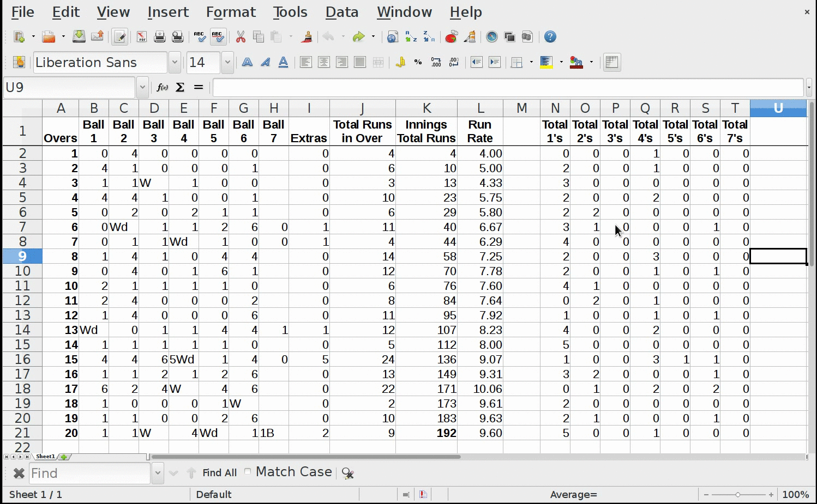817x504 pixels.
Task: Click the Find All button
Action: coord(219,473)
